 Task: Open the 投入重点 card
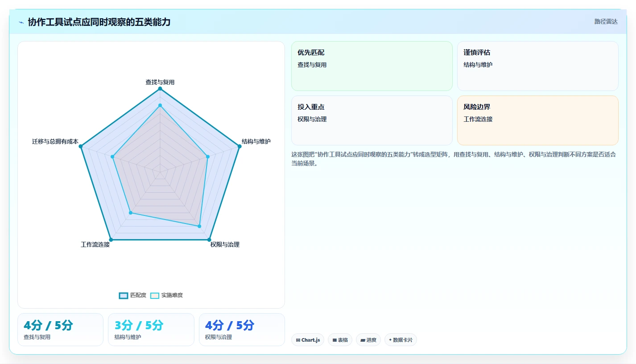coord(372,120)
